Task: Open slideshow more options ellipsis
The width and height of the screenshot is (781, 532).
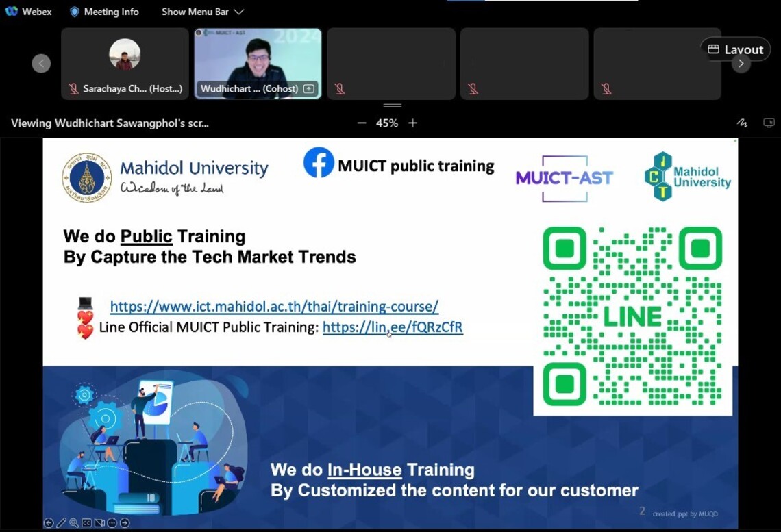Action: pos(112,523)
